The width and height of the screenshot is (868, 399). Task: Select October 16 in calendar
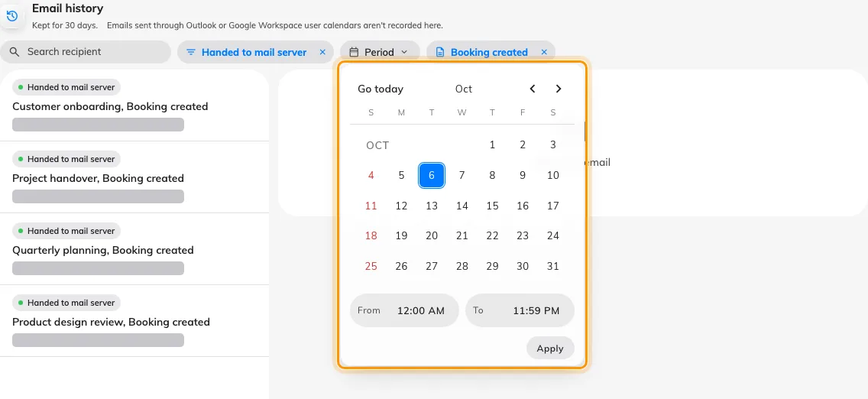pyautogui.click(x=523, y=206)
